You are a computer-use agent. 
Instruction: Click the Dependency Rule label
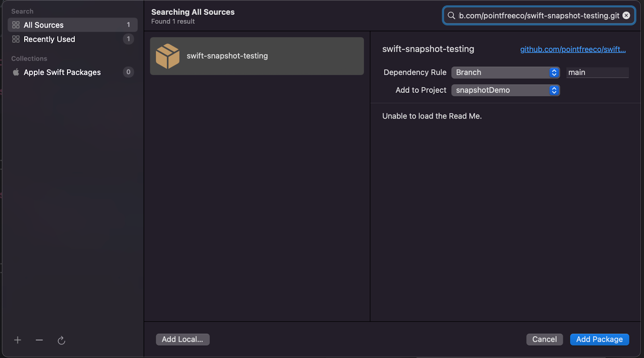tap(415, 72)
